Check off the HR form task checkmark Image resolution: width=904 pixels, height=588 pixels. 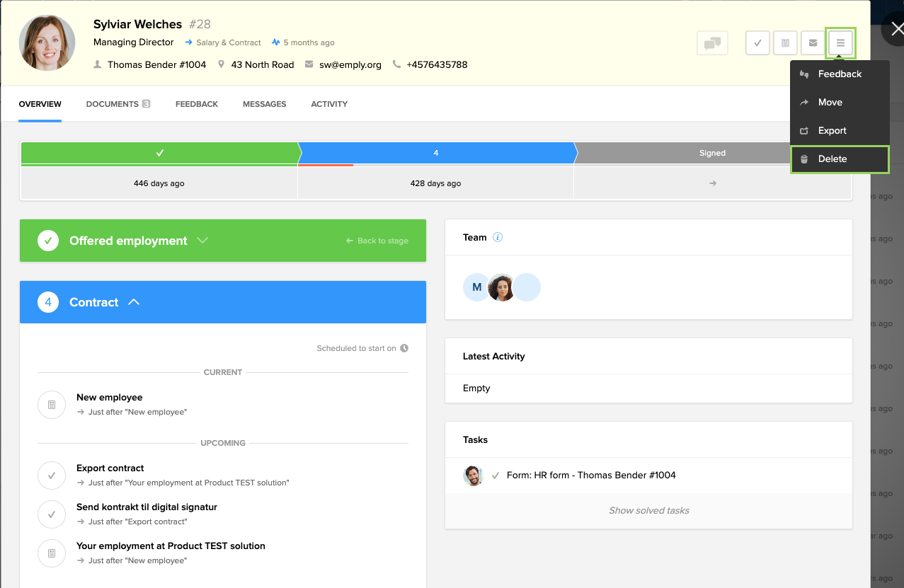tap(496, 475)
